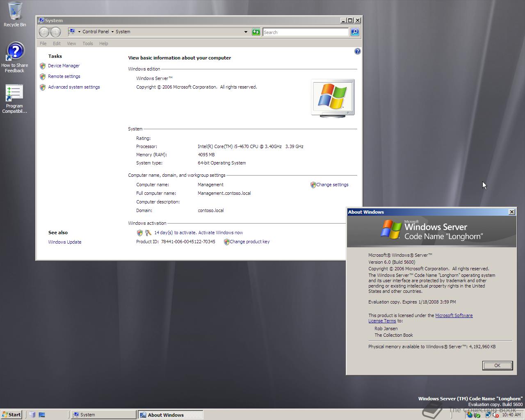Open the Edit menu
The height and width of the screenshot is (420, 525).
pos(57,43)
